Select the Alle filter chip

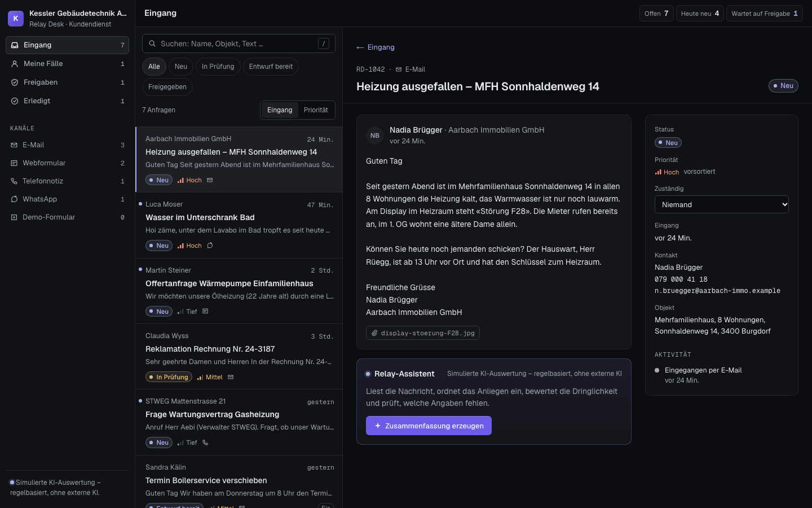(154, 67)
